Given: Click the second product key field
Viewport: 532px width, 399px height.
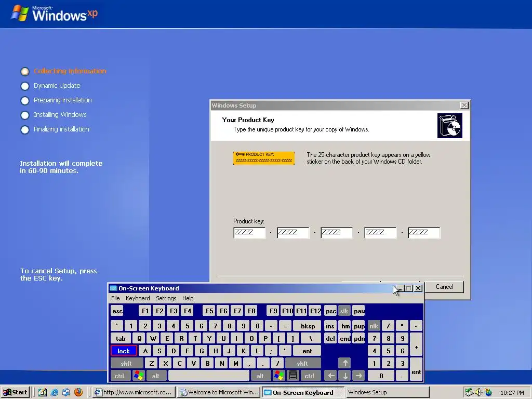Looking at the screenshot, I should pos(293,233).
